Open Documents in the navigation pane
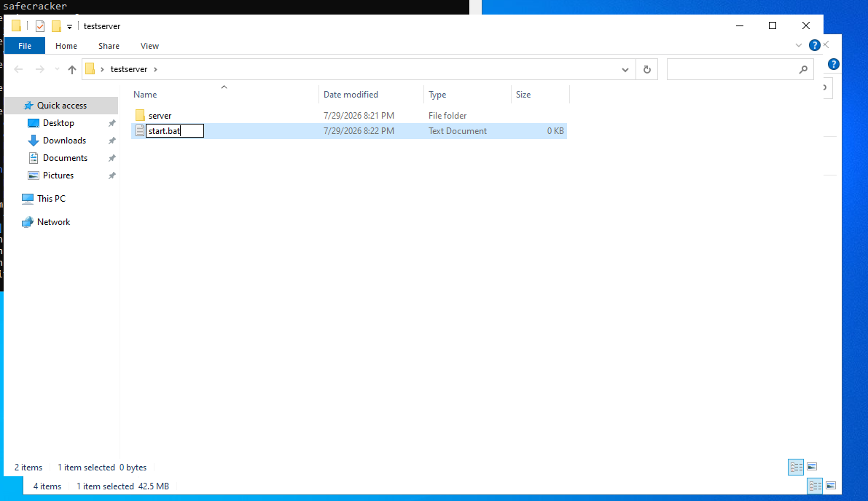 point(65,157)
